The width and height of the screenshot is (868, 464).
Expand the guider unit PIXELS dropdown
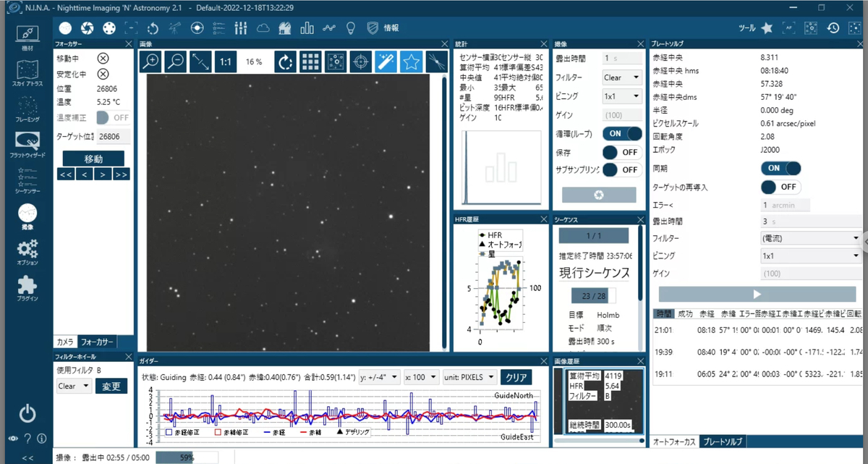point(468,377)
